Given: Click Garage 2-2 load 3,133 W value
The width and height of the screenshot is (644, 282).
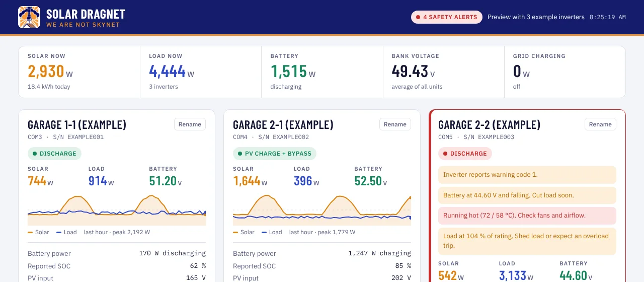Looking at the screenshot, I should 516,276.
